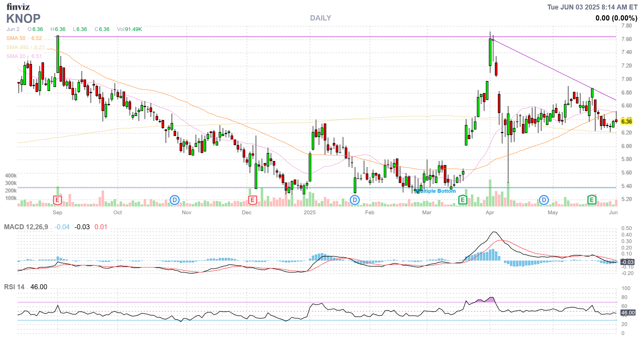644x341 pixels.
Task: Click the green earnings marker in late May
Action: [592, 200]
